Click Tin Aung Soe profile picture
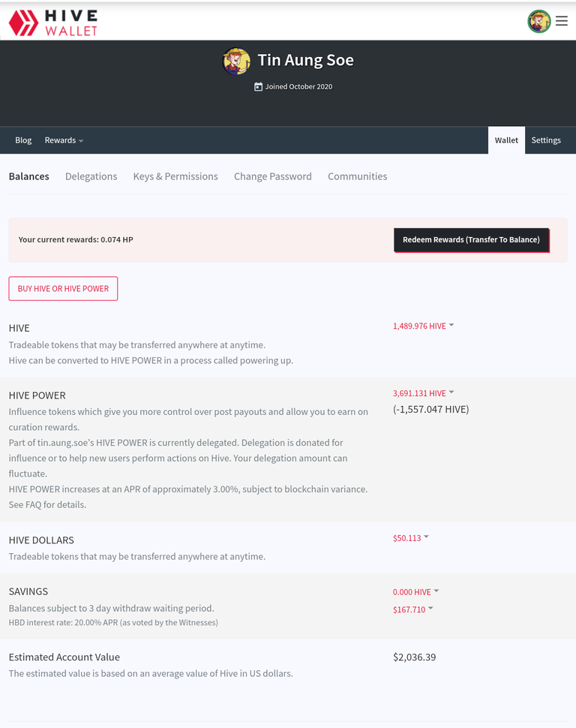Viewport: 576px width, 728px height. (236, 62)
